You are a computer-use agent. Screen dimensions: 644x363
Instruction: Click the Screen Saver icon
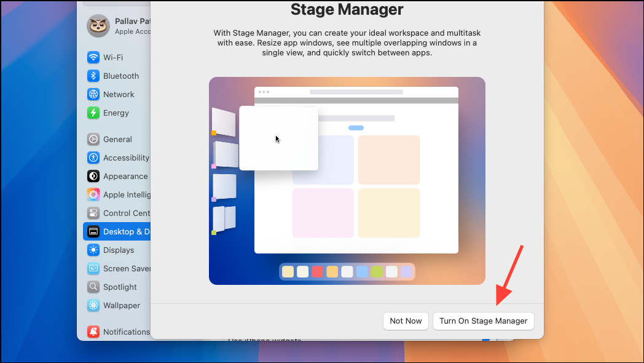[x=93, y=268]
